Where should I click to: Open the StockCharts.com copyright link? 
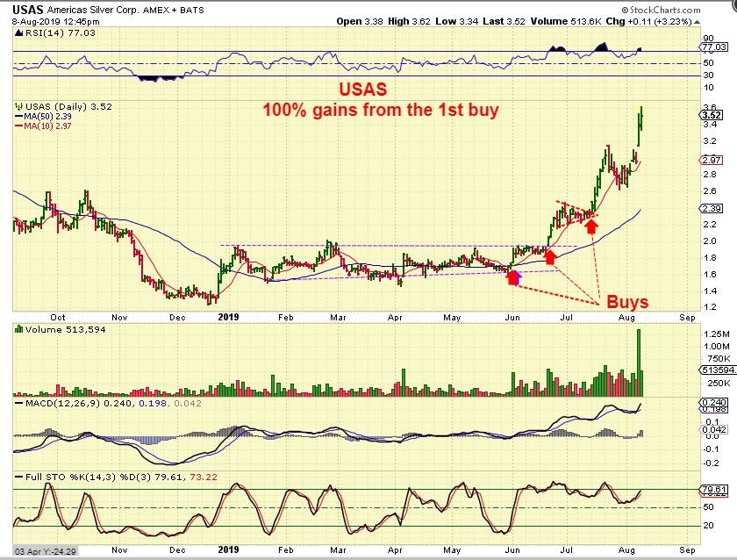pyautogui.click(x=661, y=10)
